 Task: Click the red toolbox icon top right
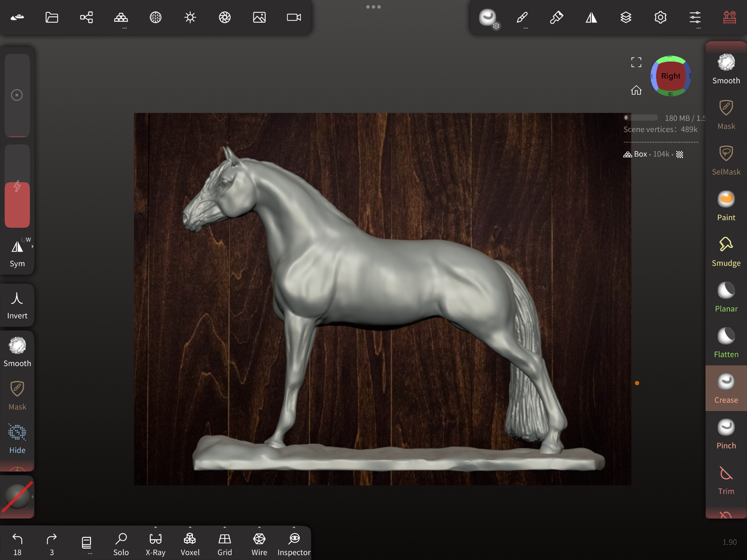(x=729, y=17)
